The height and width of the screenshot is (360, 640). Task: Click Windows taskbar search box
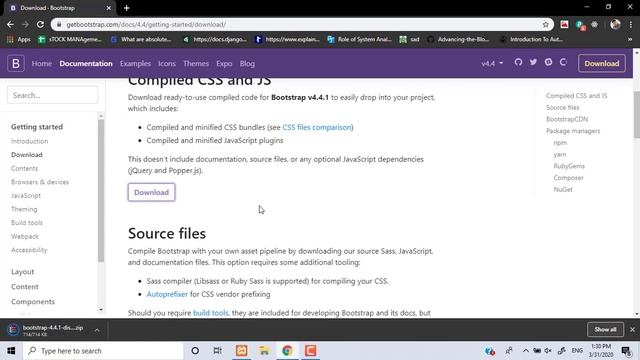pos(103,351)
